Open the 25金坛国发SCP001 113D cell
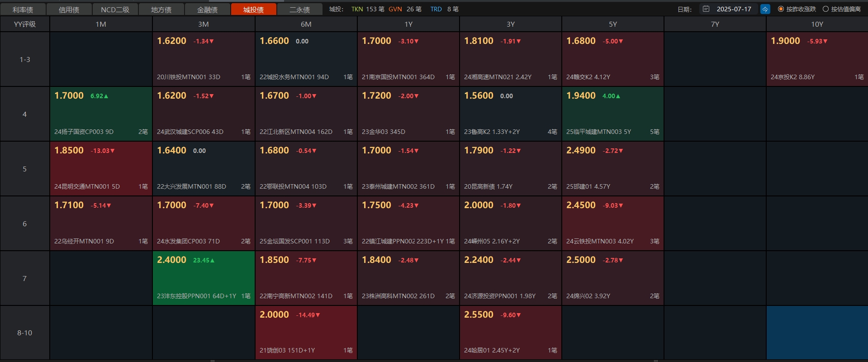The image size is (868, 362). tap(306, 224)
